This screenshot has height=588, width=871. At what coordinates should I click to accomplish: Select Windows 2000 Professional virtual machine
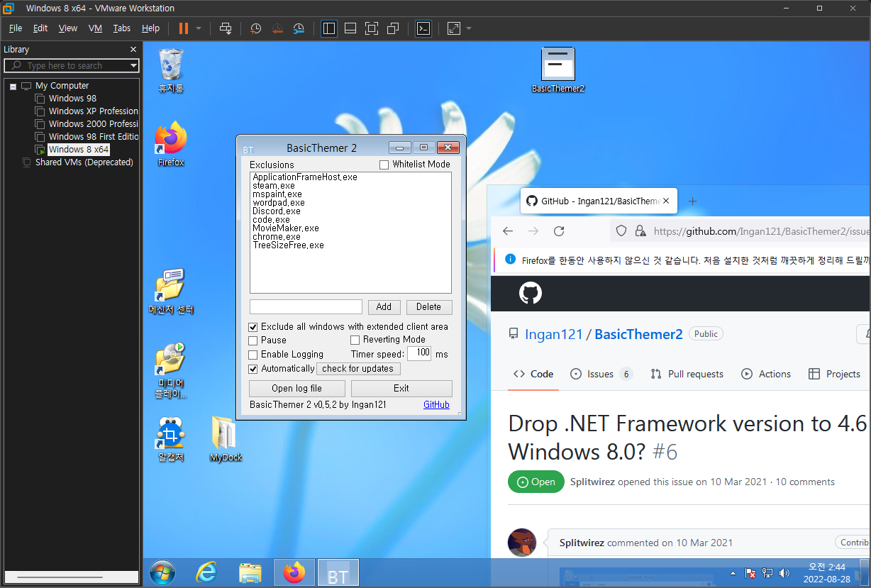click(x=93, y=124)
